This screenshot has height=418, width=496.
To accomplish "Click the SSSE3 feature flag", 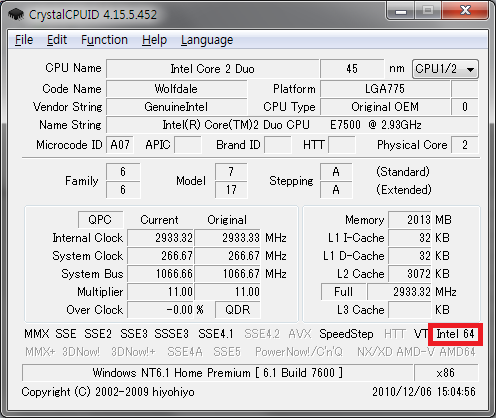I will click(x=171, y=334).
